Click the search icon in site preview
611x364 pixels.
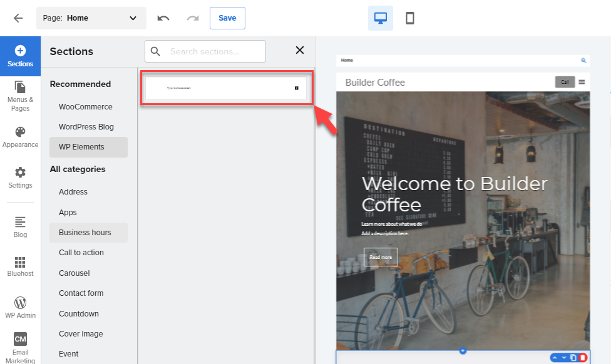(583, 60)
